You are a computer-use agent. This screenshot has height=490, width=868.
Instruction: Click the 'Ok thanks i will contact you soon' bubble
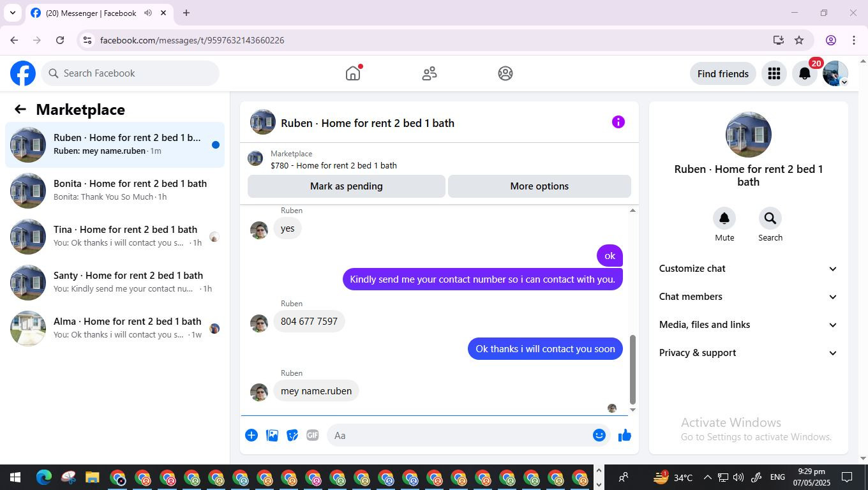545,348
